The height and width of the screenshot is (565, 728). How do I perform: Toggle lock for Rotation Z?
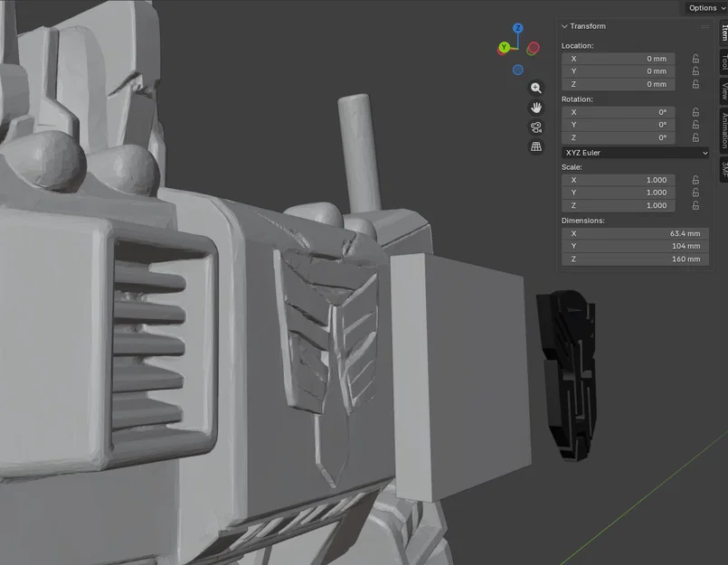(695, 137)
